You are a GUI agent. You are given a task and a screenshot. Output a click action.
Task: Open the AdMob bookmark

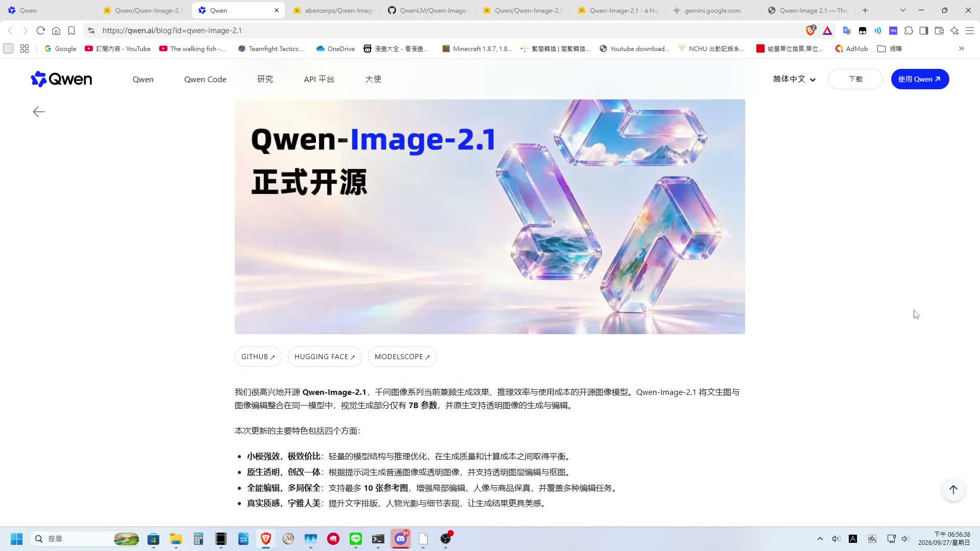coord(851,48)
